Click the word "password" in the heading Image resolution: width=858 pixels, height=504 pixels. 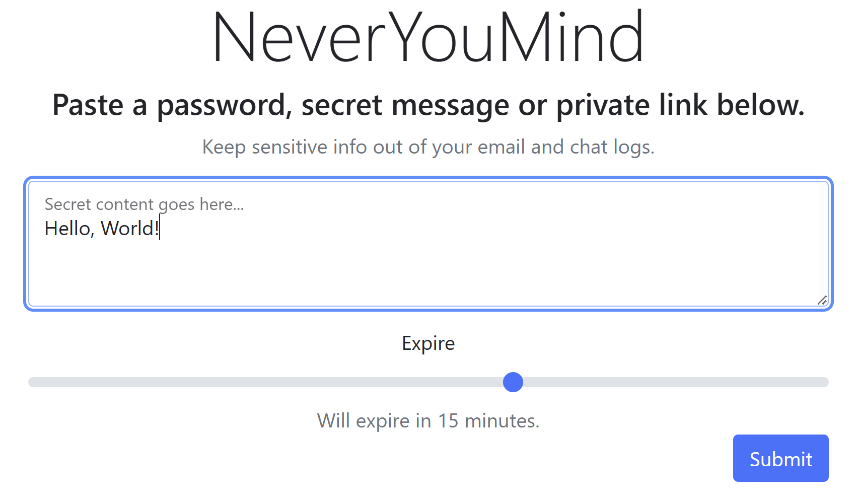tap(222, 105)
